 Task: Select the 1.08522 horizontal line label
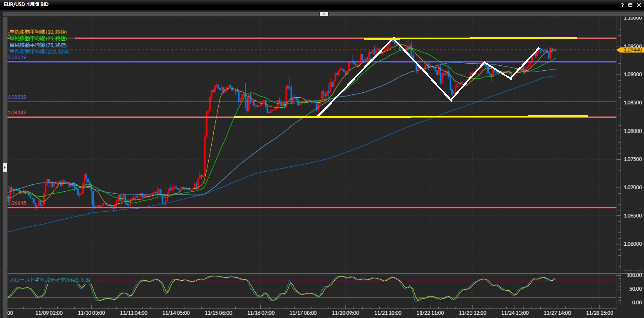pos(17,97)
